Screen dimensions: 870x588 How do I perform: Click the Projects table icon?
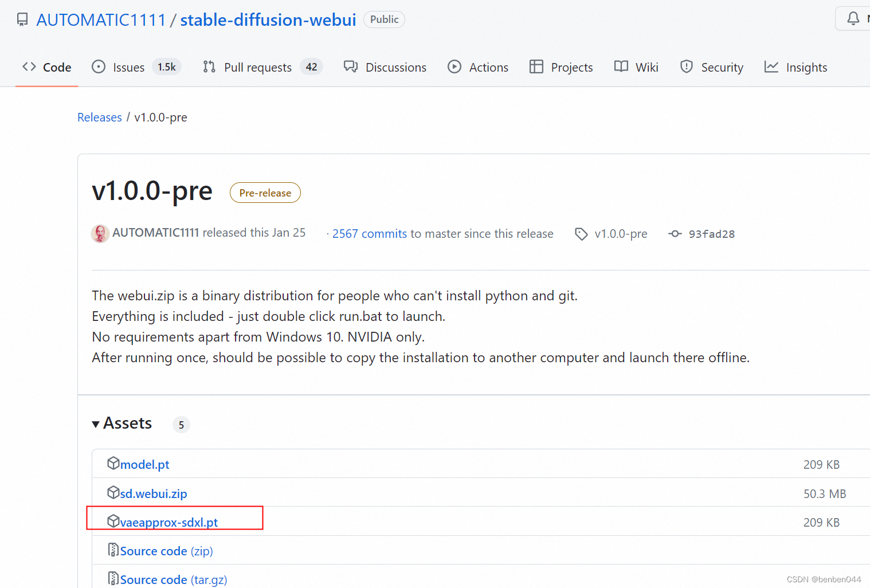point(536,67)
